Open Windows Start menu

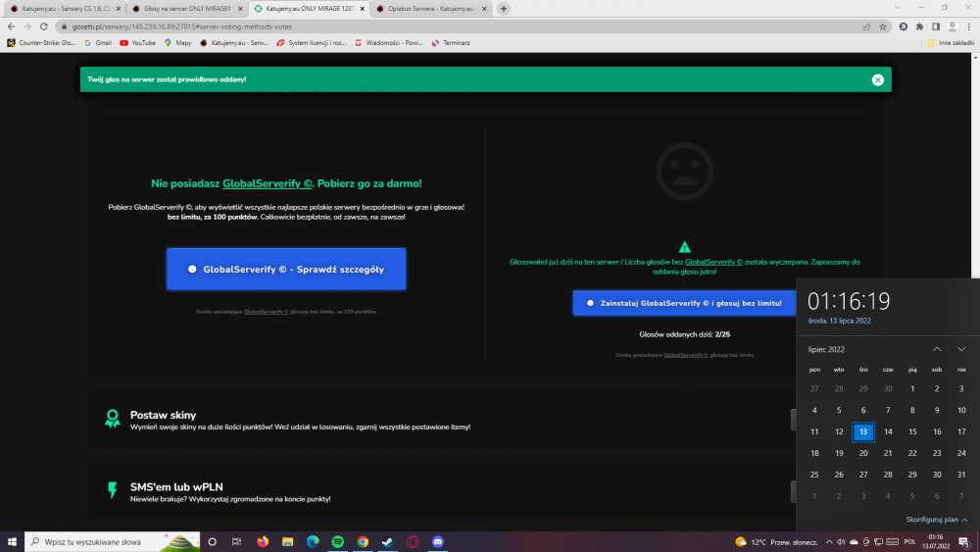click(12, 542)
